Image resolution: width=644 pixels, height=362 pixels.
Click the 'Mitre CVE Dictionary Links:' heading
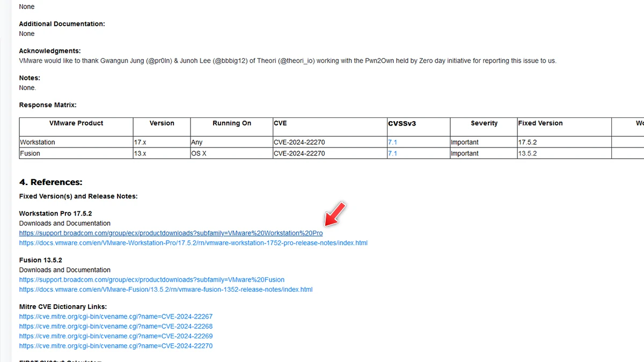pos(63,307)
